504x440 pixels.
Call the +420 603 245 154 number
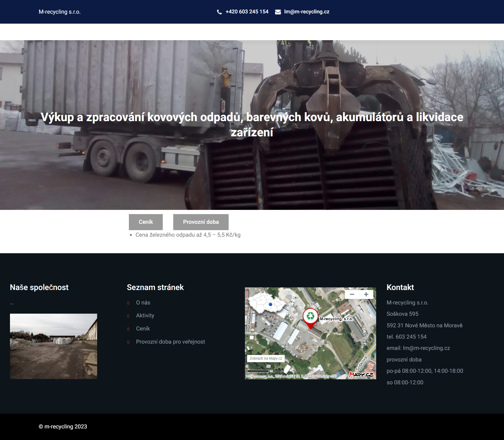(x=247, y=12)
